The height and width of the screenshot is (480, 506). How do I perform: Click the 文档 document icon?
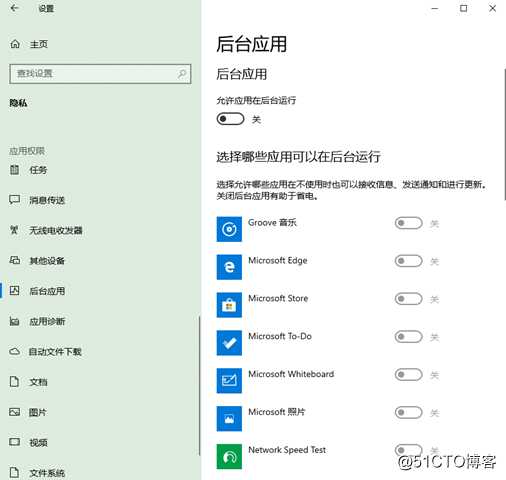click(x=14, y=382)
